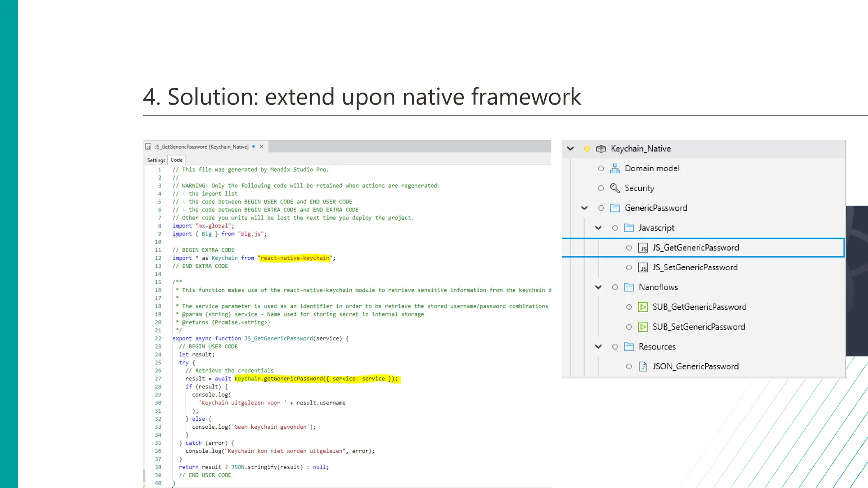
Task: Click the JS_GetGenericPassword JS file icon
Action: click(643, 248)
